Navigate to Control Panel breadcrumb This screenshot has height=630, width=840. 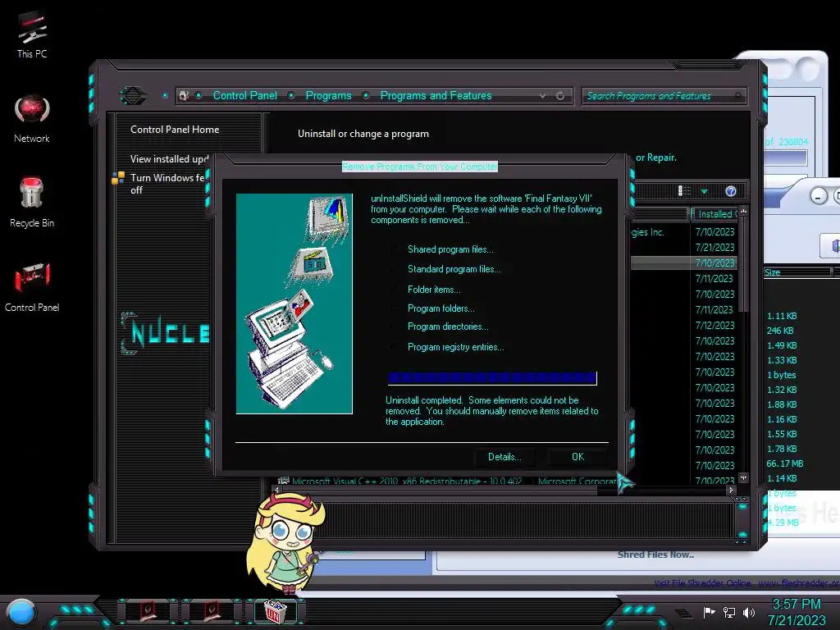[245, 95]
